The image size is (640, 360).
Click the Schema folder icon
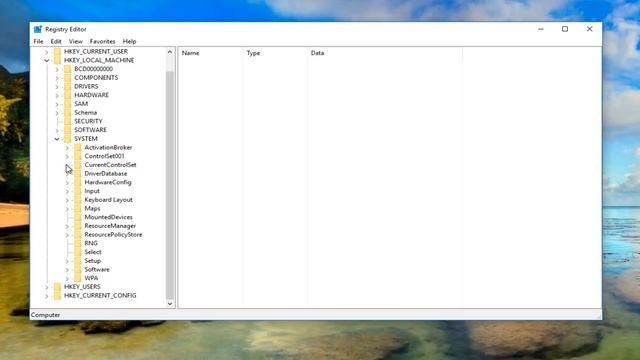(67, 112)
